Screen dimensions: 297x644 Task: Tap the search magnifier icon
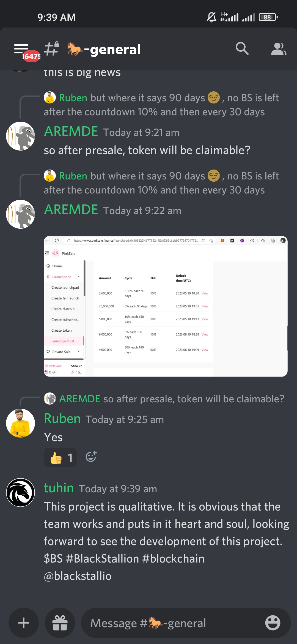tap(242, 49)
